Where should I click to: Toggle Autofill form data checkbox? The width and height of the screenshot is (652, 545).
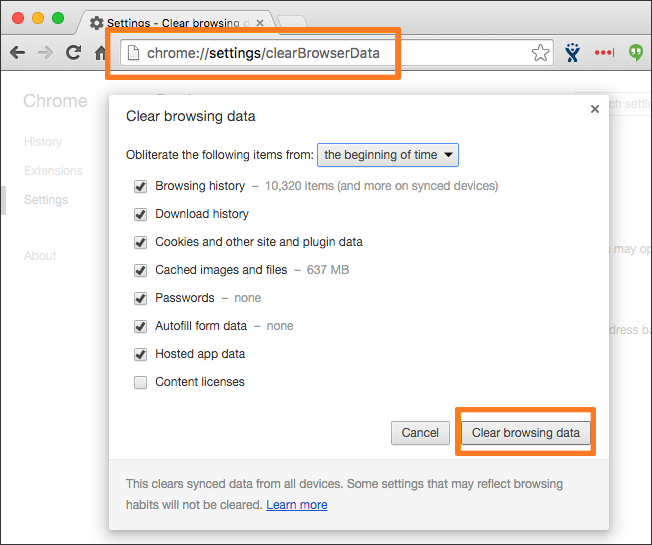click(141, 326)
